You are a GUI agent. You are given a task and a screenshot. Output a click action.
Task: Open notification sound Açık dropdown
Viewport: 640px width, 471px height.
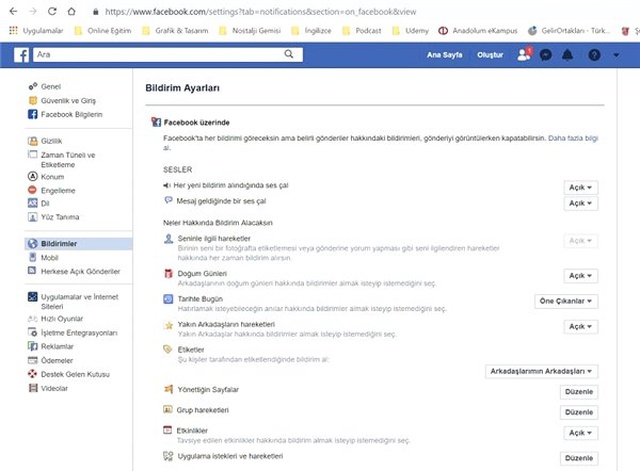click(x=580, y=187)
